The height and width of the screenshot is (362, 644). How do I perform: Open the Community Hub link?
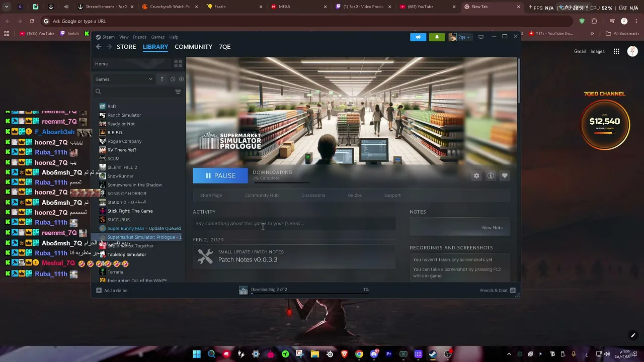262,195
